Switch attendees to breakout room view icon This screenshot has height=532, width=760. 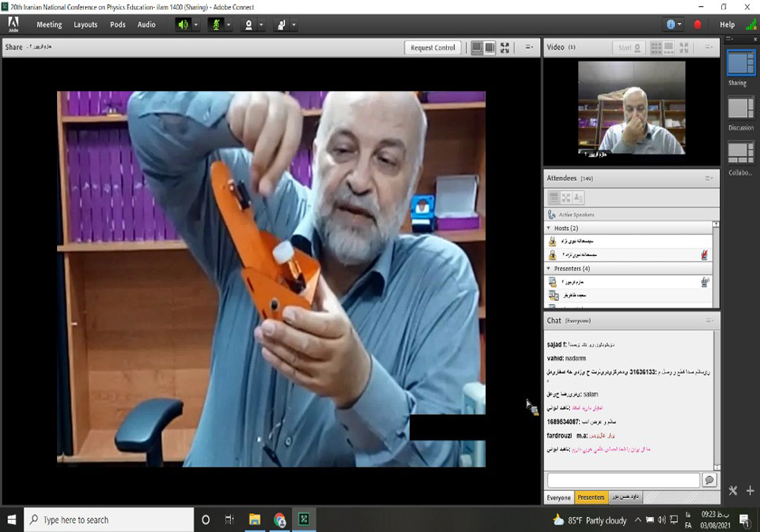coord(566,198)
